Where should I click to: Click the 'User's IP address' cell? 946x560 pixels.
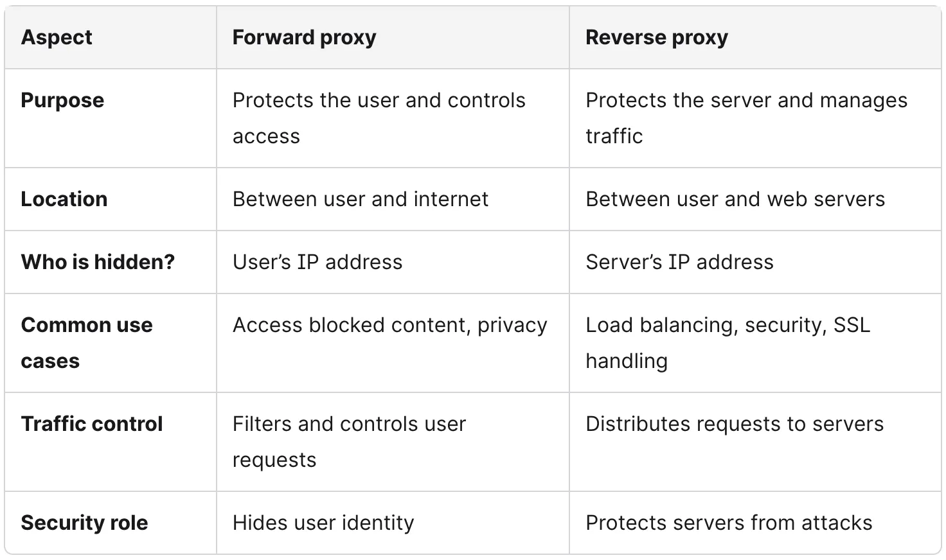tap(317, 262)
